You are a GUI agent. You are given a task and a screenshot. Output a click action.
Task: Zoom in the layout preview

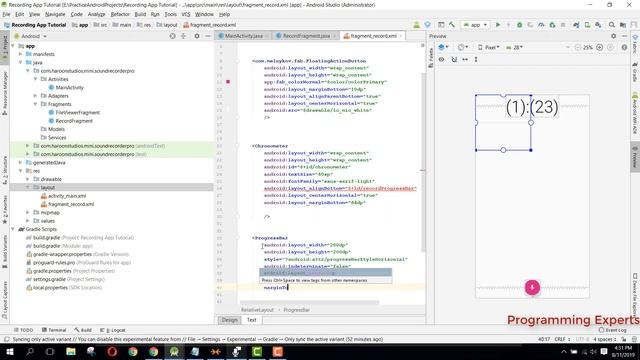pos(600,47)
